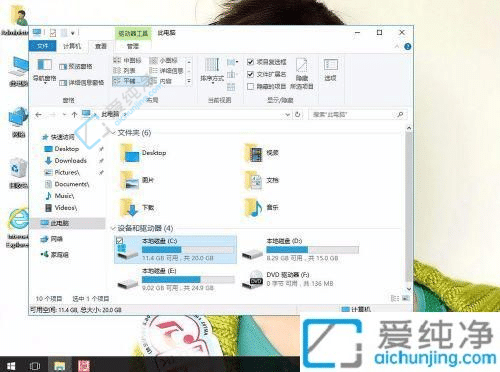Click 隐藏所选项目 hide selected items
This screenshot has width=500, height=372.
tap(301, 74)
